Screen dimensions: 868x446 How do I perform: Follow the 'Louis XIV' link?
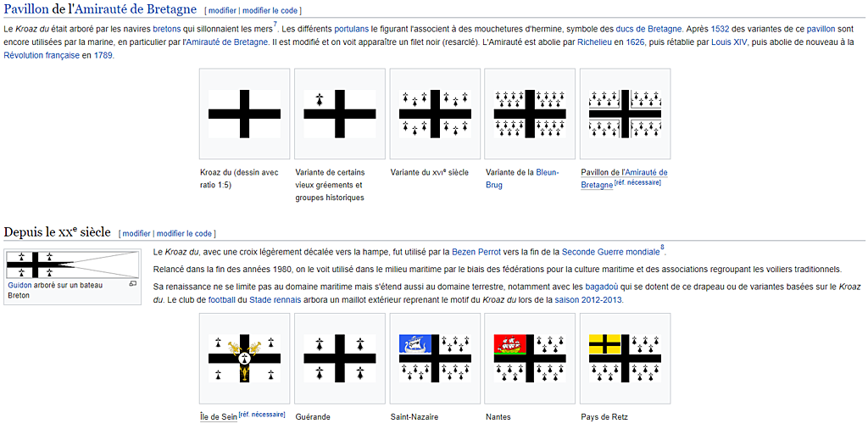pos(730,42)
